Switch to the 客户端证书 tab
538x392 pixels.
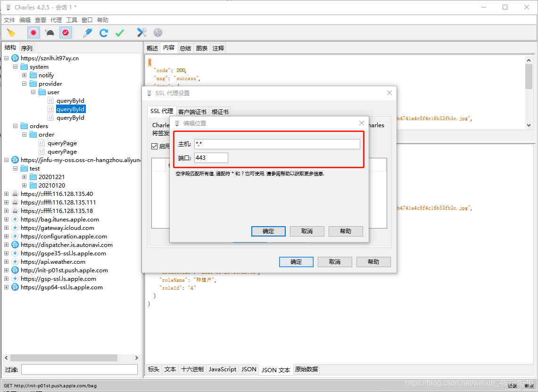click(x=192, y=112)
